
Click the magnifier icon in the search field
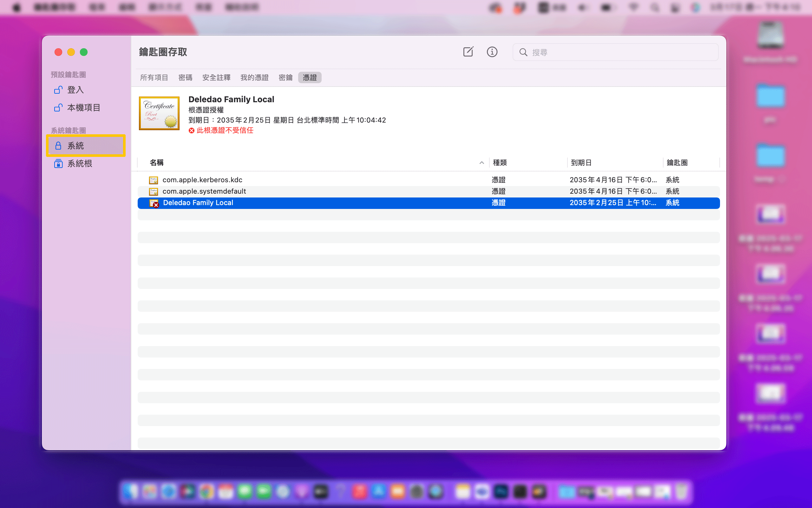pyautogui.click(x=523, y=52)
